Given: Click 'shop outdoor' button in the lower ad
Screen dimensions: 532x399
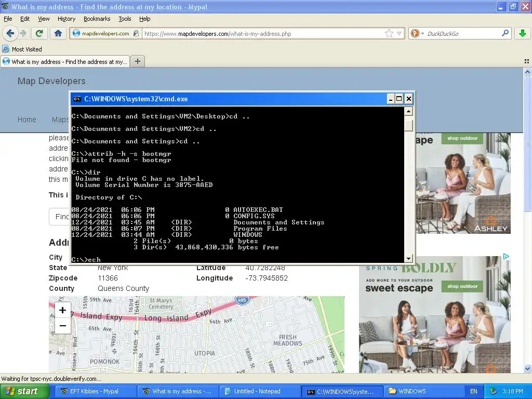Looking at the screenshot, I should coord(462,286).
